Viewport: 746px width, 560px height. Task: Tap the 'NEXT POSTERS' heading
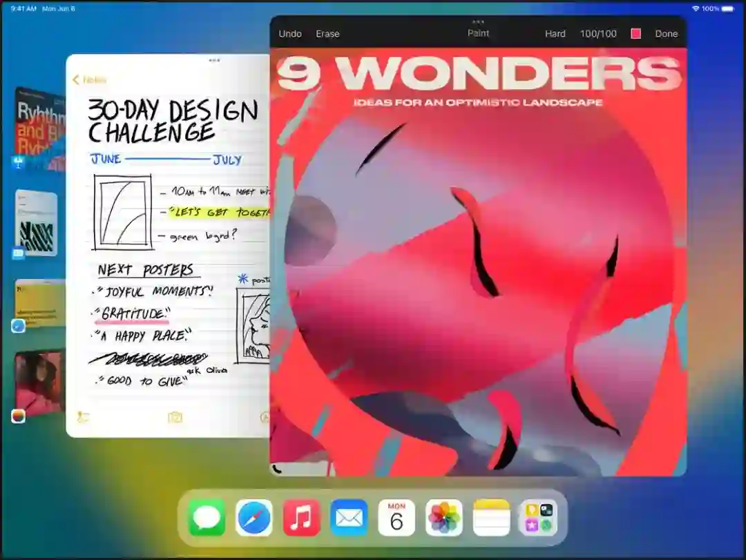[x=146, y=270]
